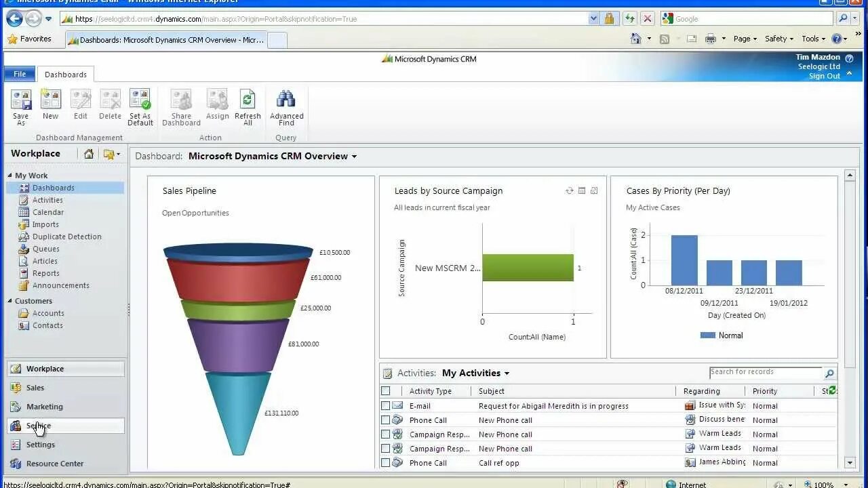Image resolution: width=868 pixels, height=488 pixels.
Task: Collapse the My Work section
Action: (x=10, y=176)
